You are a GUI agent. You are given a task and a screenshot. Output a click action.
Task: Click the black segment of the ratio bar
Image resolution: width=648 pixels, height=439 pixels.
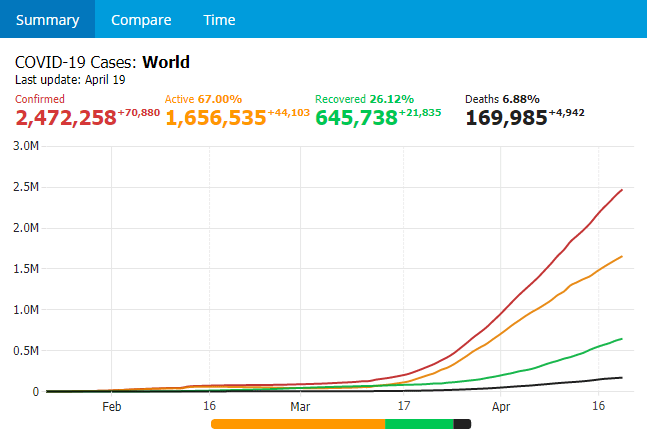click(462, 424)
